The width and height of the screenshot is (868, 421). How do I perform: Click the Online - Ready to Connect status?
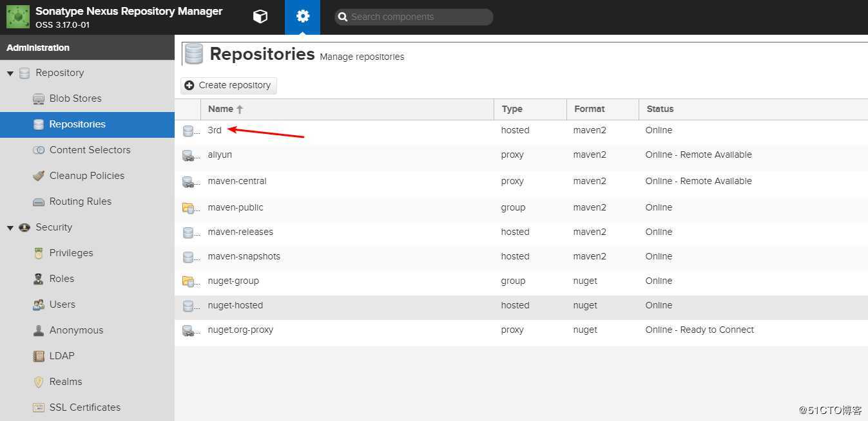pos(700,330)
